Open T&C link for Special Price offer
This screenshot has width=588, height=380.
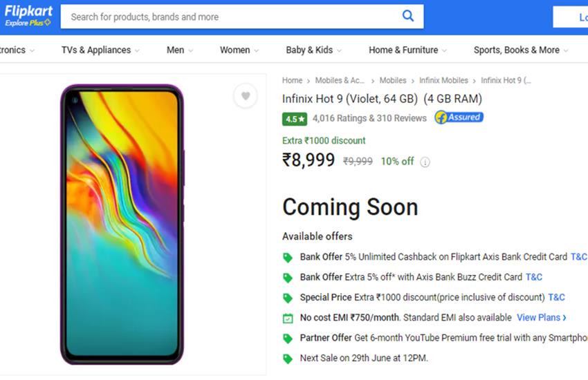(556, 298)
